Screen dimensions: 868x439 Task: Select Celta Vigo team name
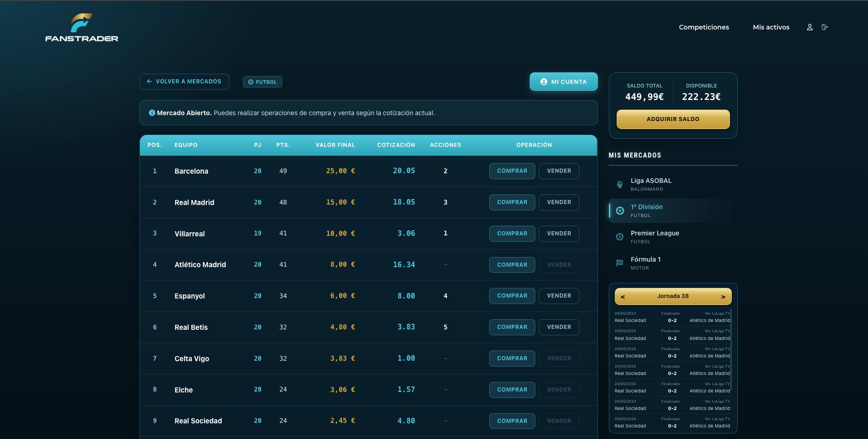click(191, 358)
